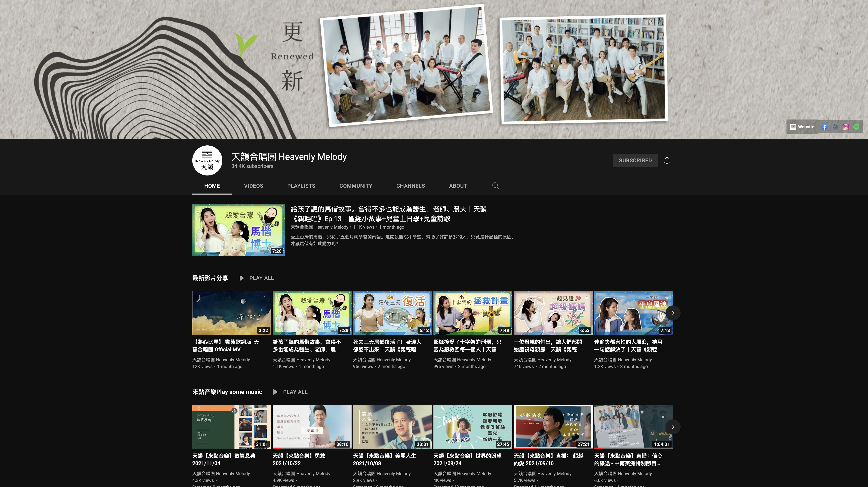Screen dimensions: 868x487
Task: Click the notification bell icon
Action: [667, 160]
